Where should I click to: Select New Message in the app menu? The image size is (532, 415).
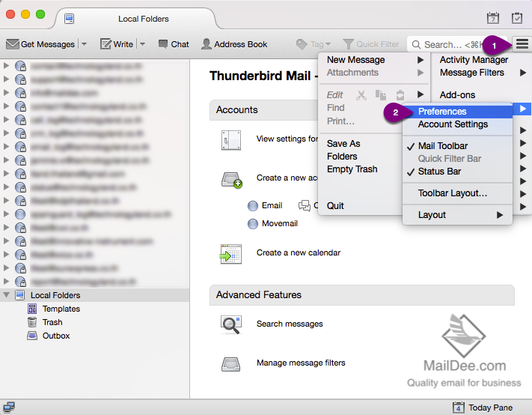[355, 60]
